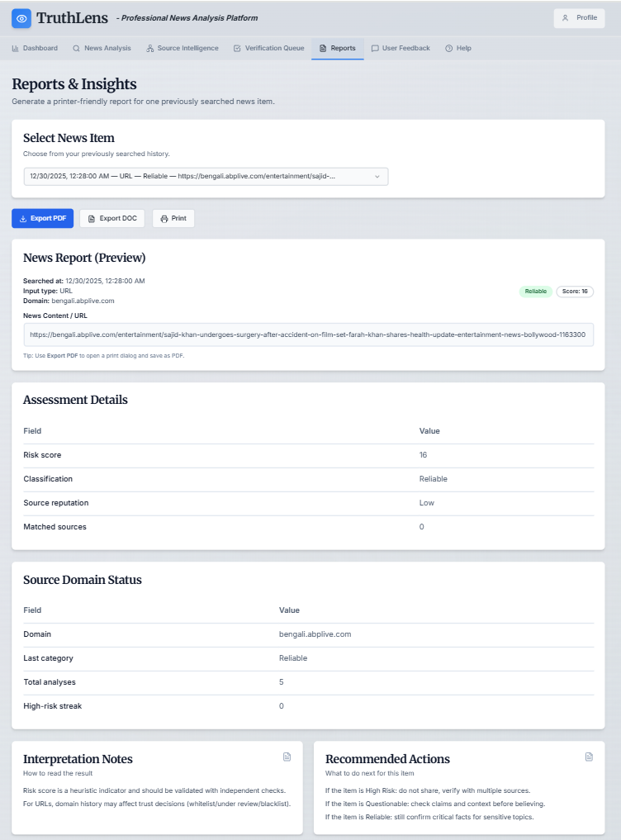Viewport: 621px width, 840px height.
Task: Click the green Reliable badge
Action: coord(535,292)
